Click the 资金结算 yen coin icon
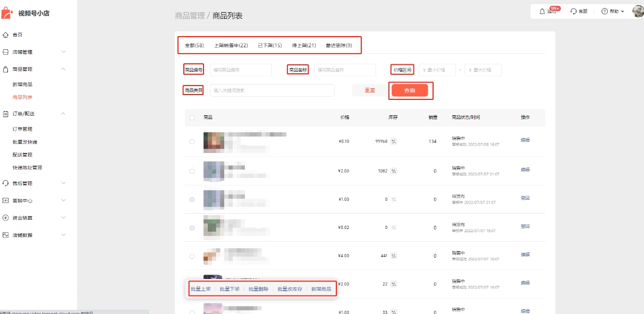The height and width of the screenshot is (314, 644). click(5, 217)
